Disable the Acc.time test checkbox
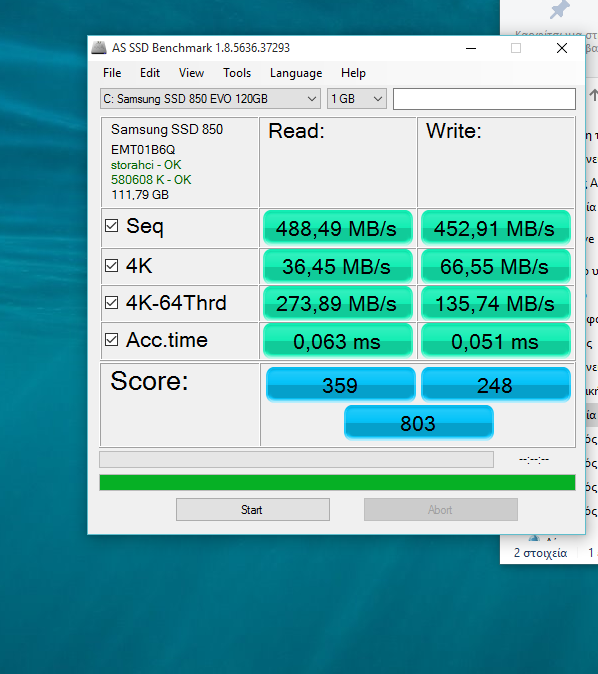598x674 pixels. point(111,340)
